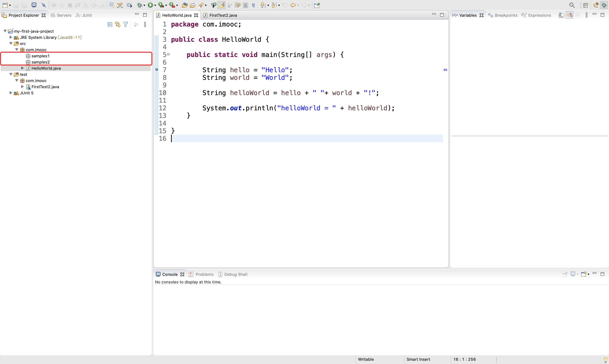The width and height of the screenshot is (609, 364).
Task: Toggle Mark Occurrences highlighter
Action: click(x=222, y=5)
